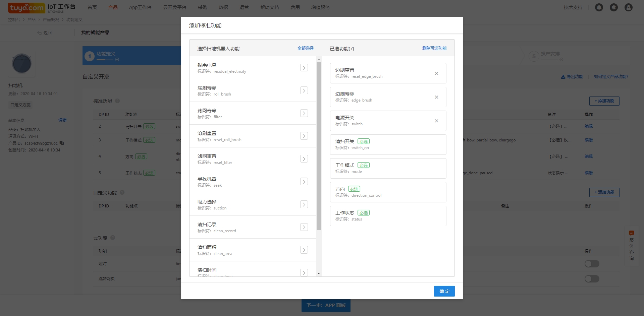Toggle the 定时 cloud function switch
644x316 pixels.
point(592,264)
